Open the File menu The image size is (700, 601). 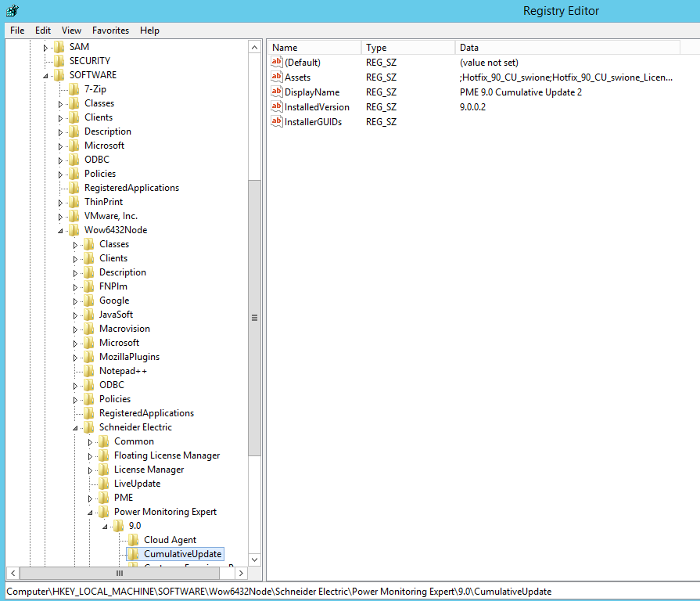click(17, 31)
